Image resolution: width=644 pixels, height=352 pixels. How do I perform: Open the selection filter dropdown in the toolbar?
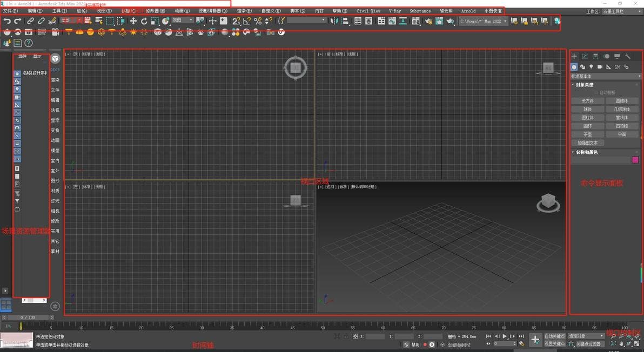71,20
